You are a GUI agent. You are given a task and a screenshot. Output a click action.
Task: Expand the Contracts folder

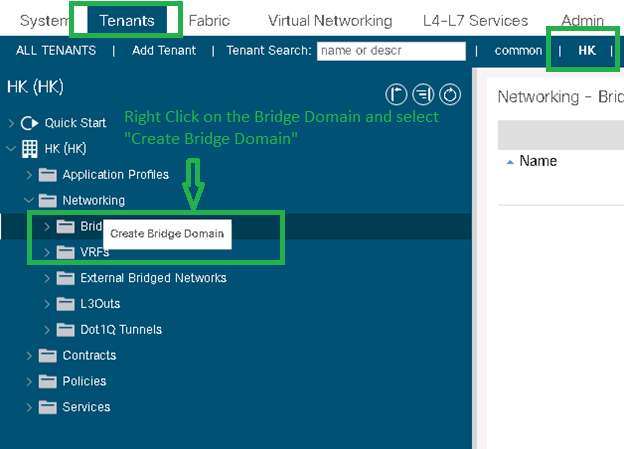click(29, 356)
